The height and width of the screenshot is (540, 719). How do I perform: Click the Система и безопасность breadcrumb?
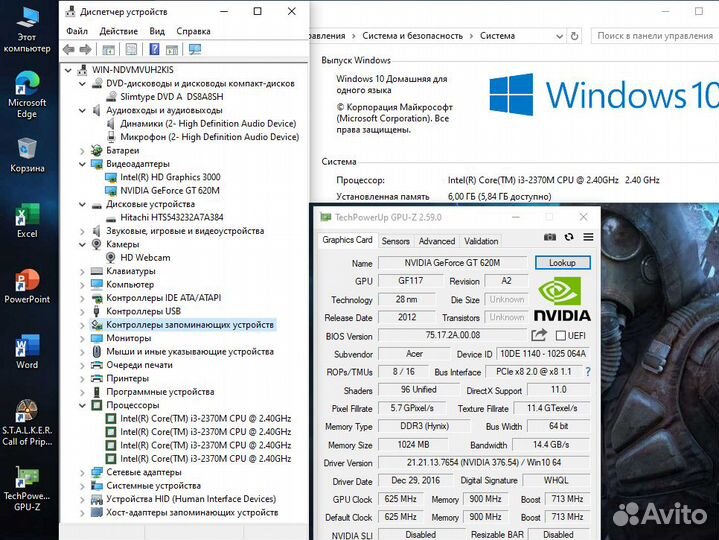(x=412, y=36)
